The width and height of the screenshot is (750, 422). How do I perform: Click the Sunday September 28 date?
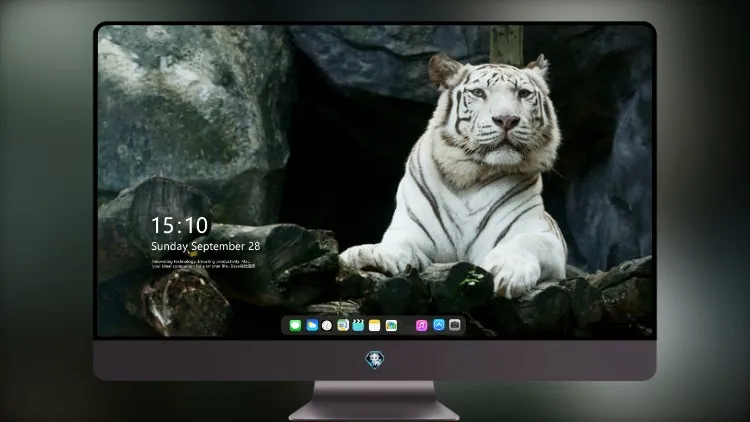(206, 246)
